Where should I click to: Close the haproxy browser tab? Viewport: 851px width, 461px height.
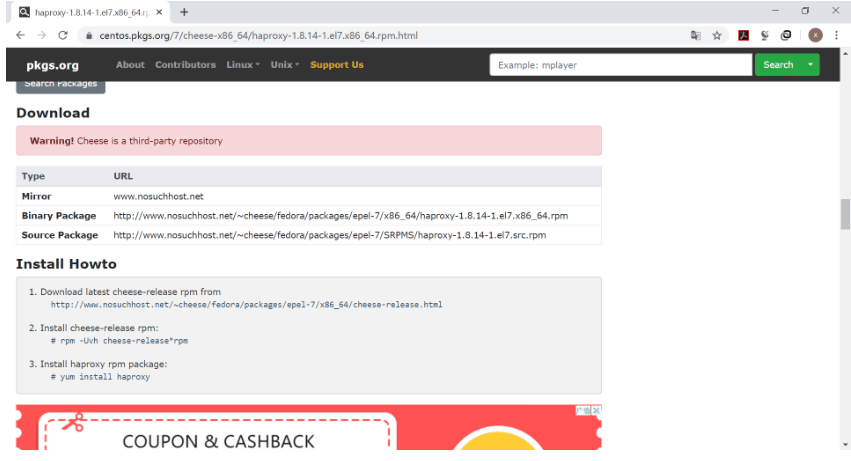click(159, 12)
